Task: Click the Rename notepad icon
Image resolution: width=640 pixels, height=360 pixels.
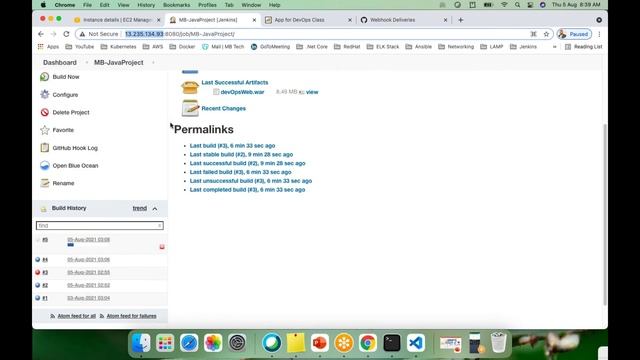Action: coord(44,183)
